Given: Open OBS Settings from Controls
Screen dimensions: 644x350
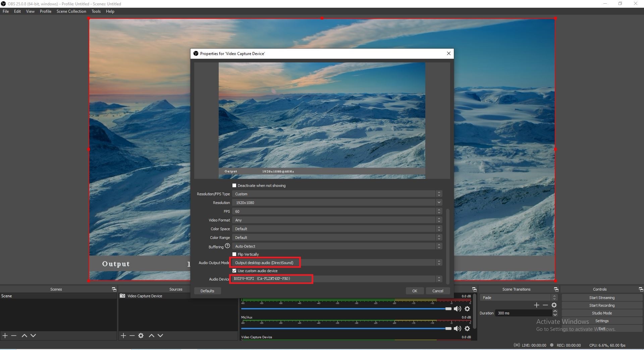Looking at the screenshot, I should (x=602, y=321).
